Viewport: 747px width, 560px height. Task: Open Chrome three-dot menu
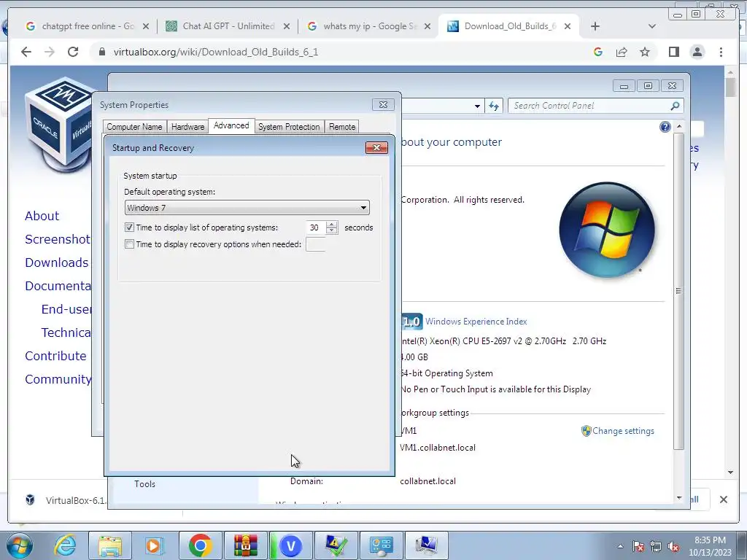(x=721, y=52)
